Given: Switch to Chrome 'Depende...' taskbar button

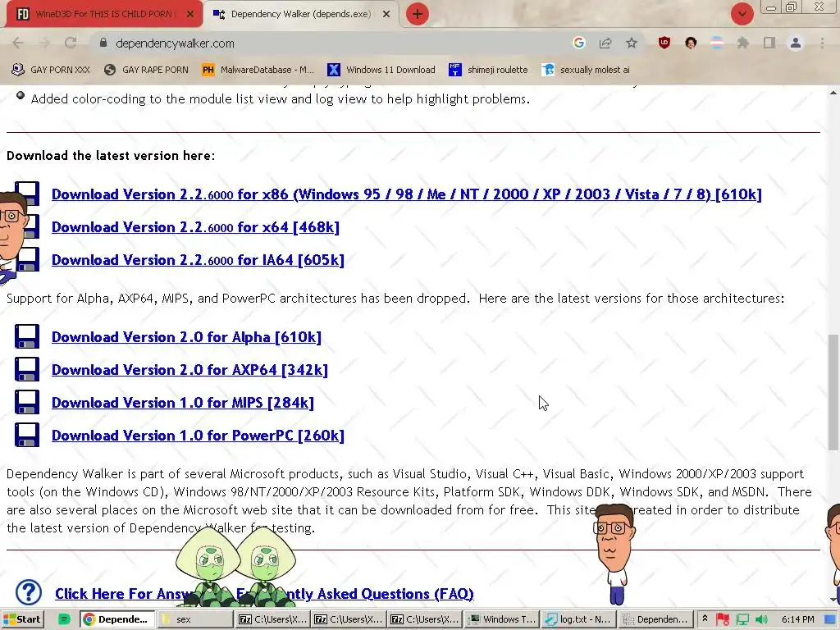Looking at the screenshot, I should pyautogui.click(x=117, y=619).
